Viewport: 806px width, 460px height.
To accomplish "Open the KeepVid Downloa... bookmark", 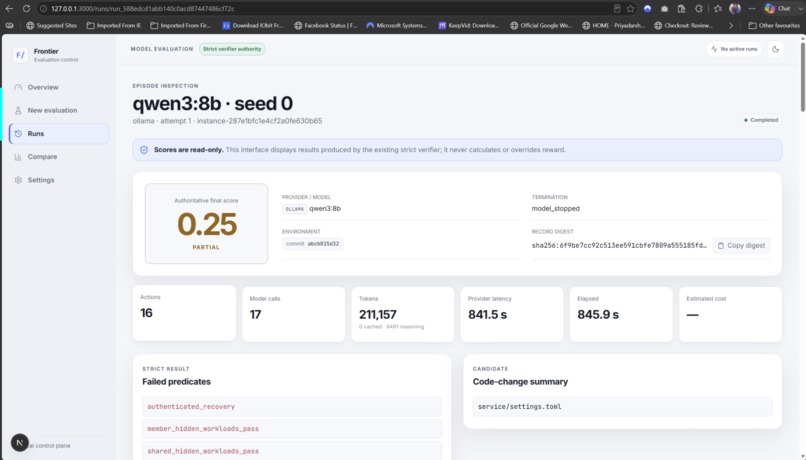I will (x=468, y=25).
